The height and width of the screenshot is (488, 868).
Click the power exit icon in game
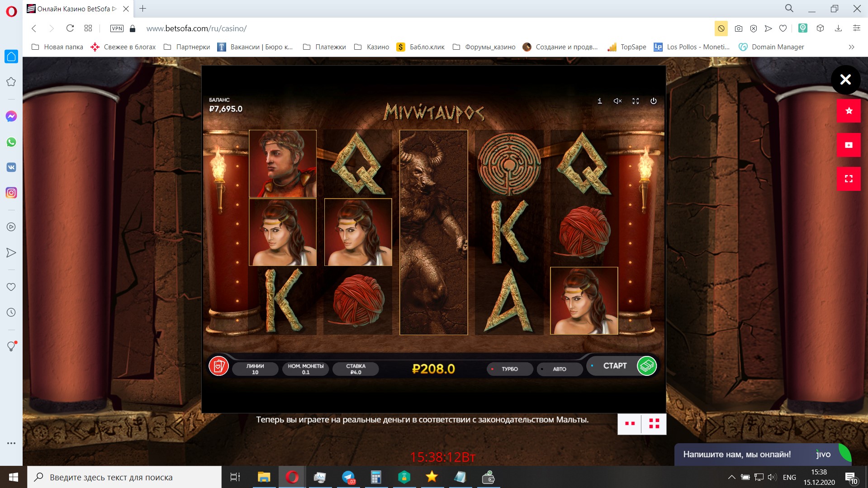point(653,101)
